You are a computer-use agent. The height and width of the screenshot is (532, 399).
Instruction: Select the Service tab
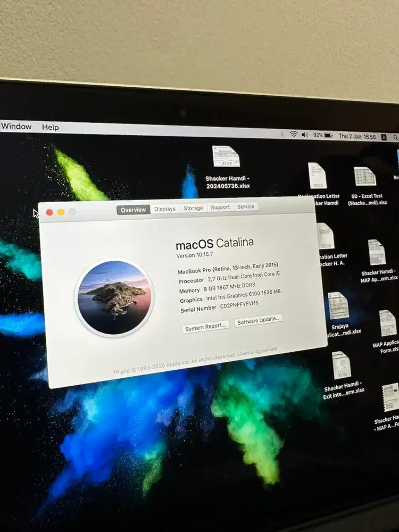246,206
